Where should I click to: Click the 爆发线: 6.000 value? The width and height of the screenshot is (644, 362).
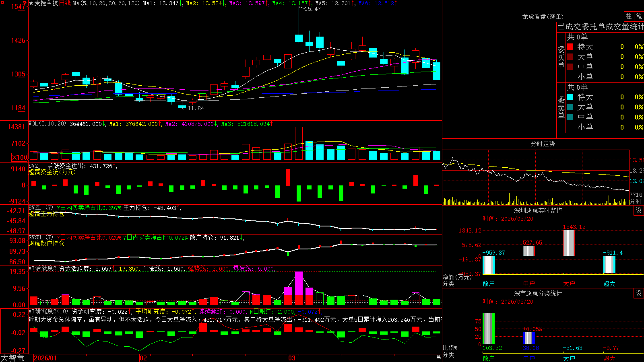254,268
